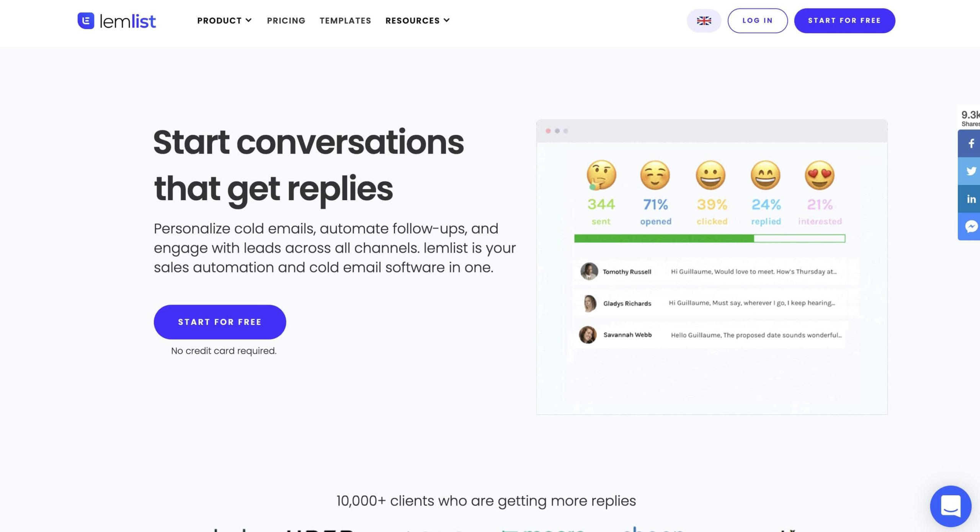Screen dimensions: 980x532
Task: Open Savannah Webb's reply message
Action: coord(756,335)
